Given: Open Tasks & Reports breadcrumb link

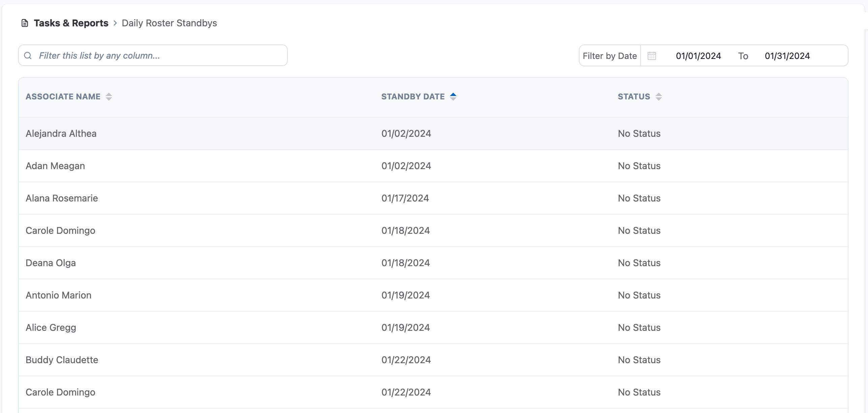Looking at the screenshot, I should [x=71, y=23].
